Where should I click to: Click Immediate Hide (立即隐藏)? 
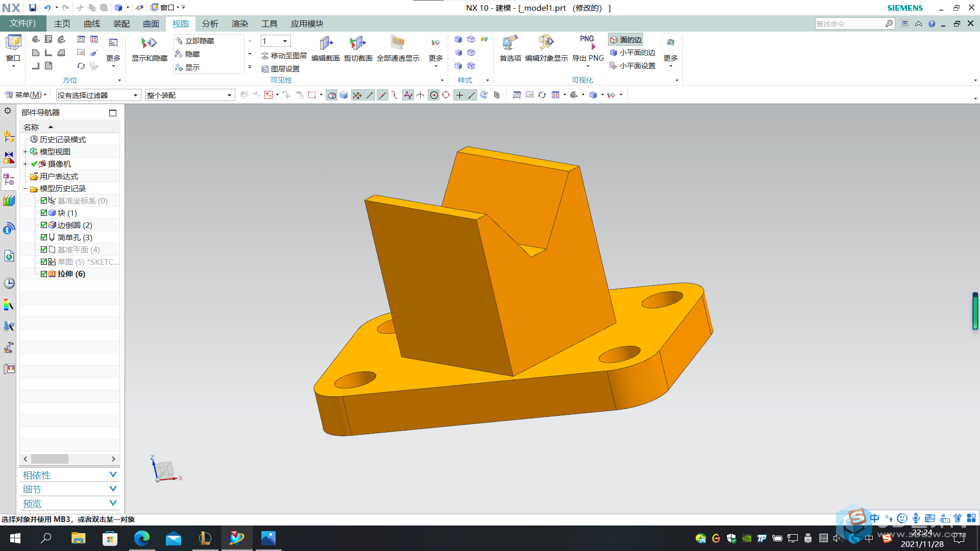click(194, 41)
